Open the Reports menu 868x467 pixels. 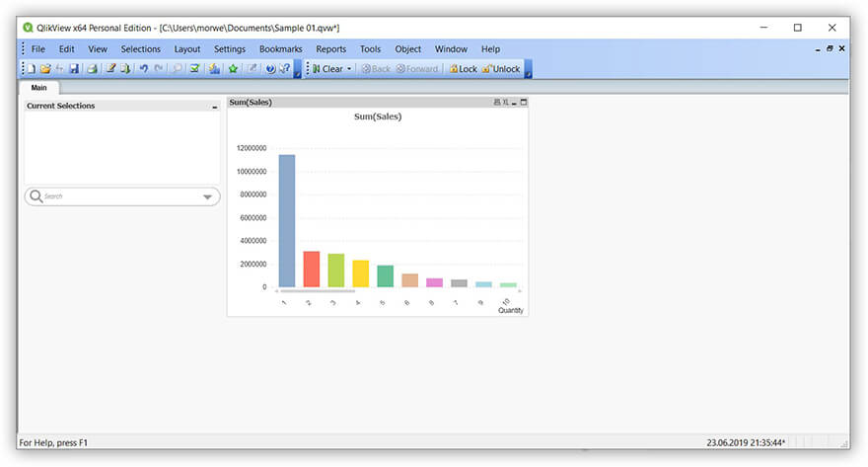point(331,48)
